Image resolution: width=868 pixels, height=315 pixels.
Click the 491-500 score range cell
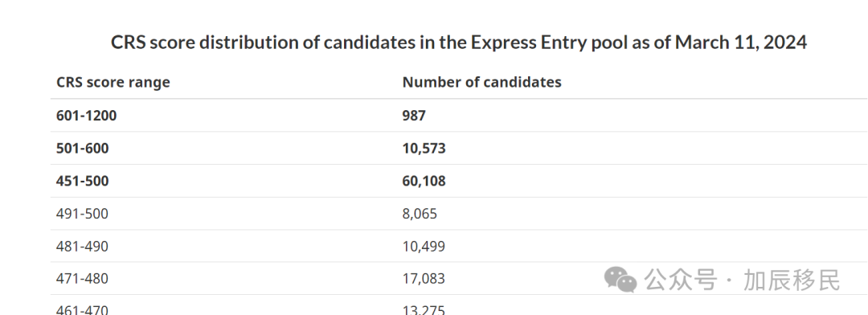(82, 214)
